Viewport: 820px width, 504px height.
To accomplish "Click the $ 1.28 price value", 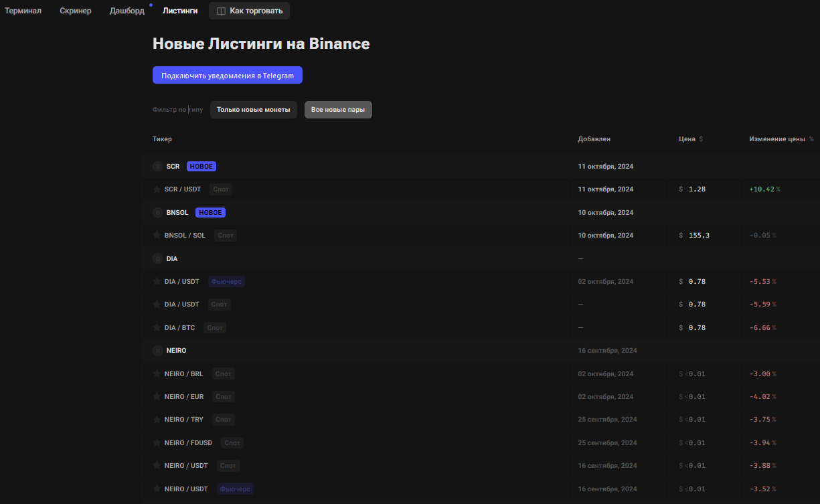I will click(x=692, y=189).
